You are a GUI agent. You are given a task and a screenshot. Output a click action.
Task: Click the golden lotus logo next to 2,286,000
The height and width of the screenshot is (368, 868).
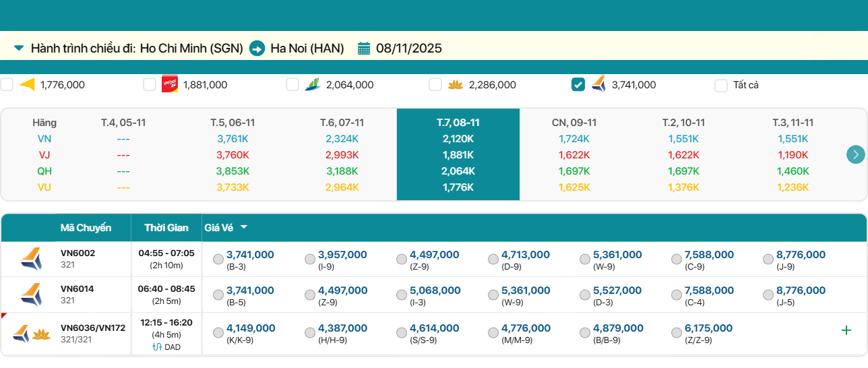click(456, 84)
